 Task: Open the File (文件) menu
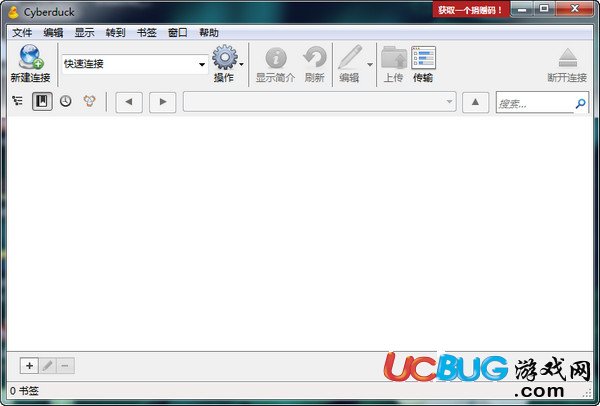22,33
